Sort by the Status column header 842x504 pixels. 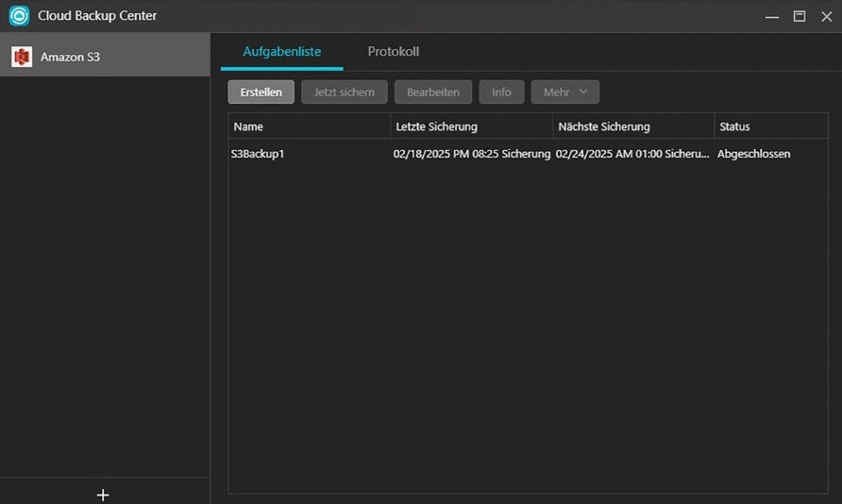[771, 126]
